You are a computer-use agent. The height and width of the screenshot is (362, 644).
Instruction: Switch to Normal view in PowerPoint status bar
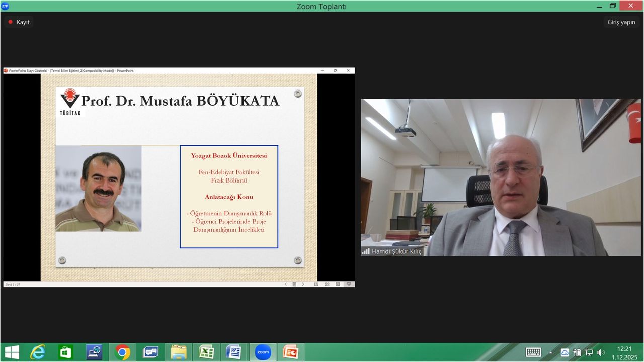pos(316,284)
